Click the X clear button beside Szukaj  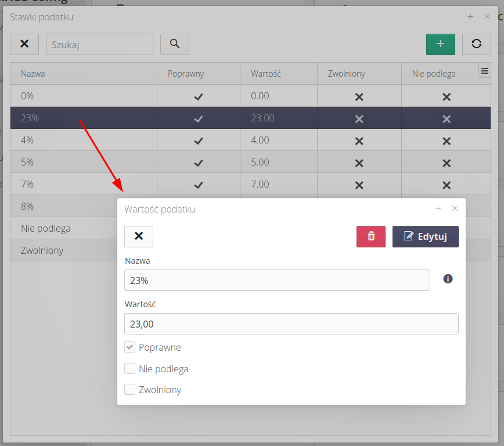click(x=24, y=44)
